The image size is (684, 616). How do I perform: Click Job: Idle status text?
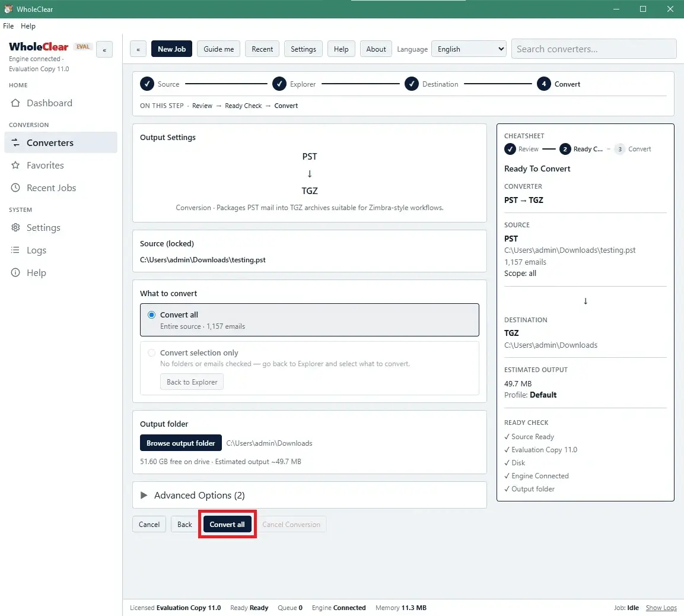click(626, 608)
